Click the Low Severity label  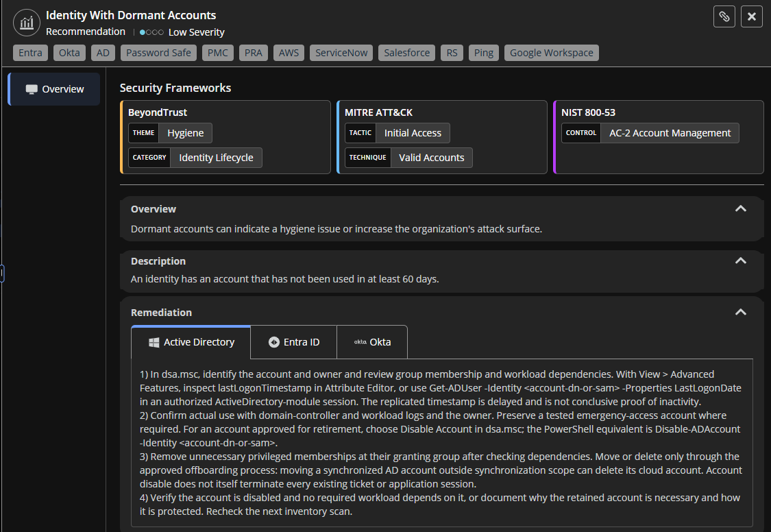coord(196,32)
